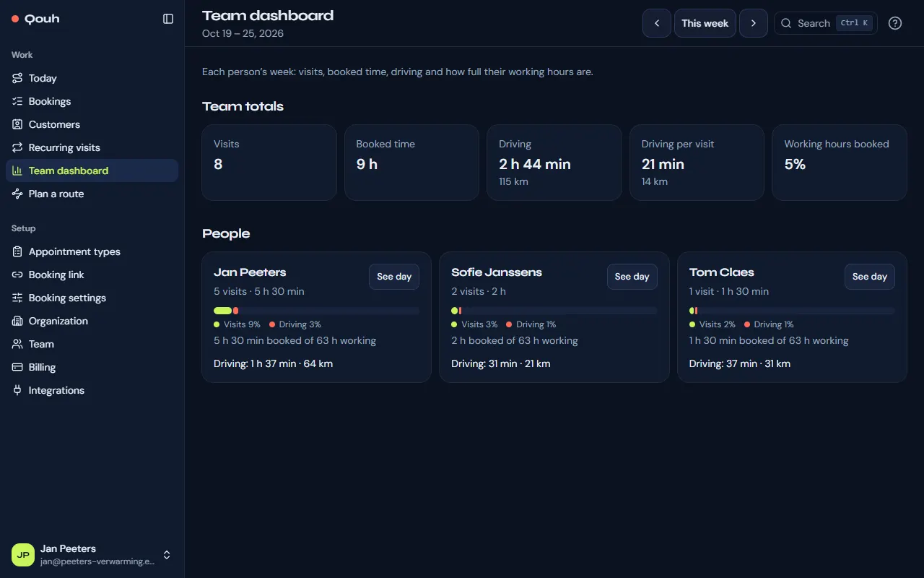Open Tom Claes' See day
This screenshot has width=924, height=578.
click(x=870, y=277)
